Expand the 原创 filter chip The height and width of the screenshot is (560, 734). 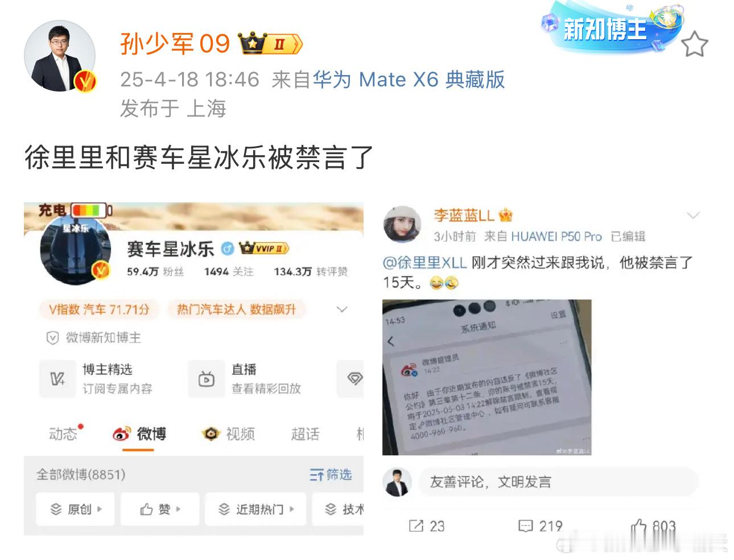point(76,509)
